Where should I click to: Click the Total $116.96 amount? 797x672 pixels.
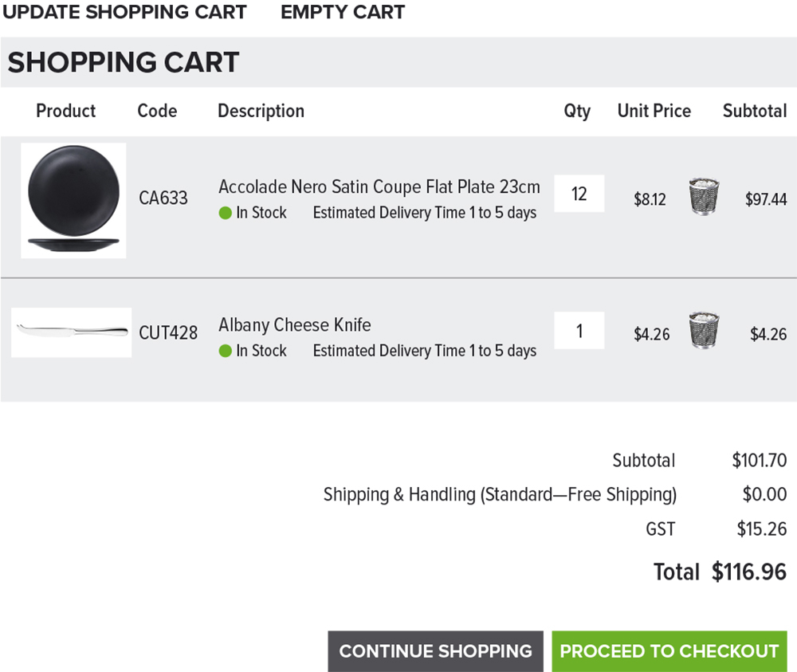748,572
